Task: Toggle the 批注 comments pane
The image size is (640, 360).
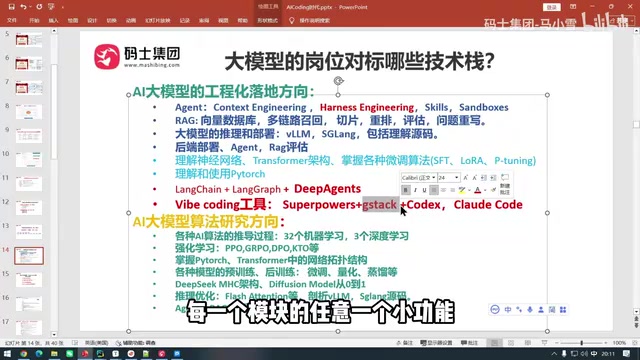Action: point(469,343)
